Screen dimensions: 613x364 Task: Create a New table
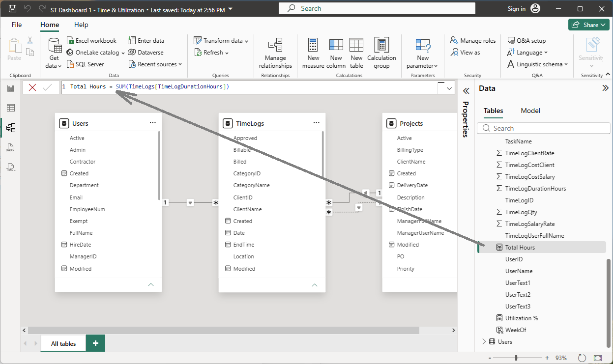(356, 54)
